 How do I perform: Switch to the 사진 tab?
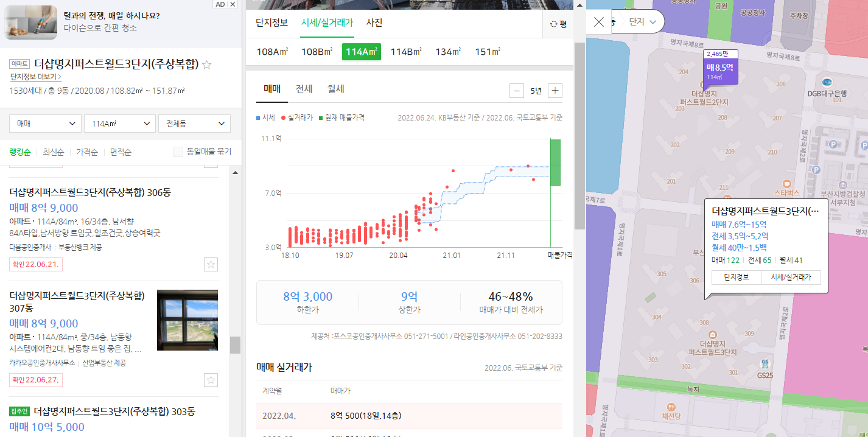pyautogui.click(x=374, y=23)
